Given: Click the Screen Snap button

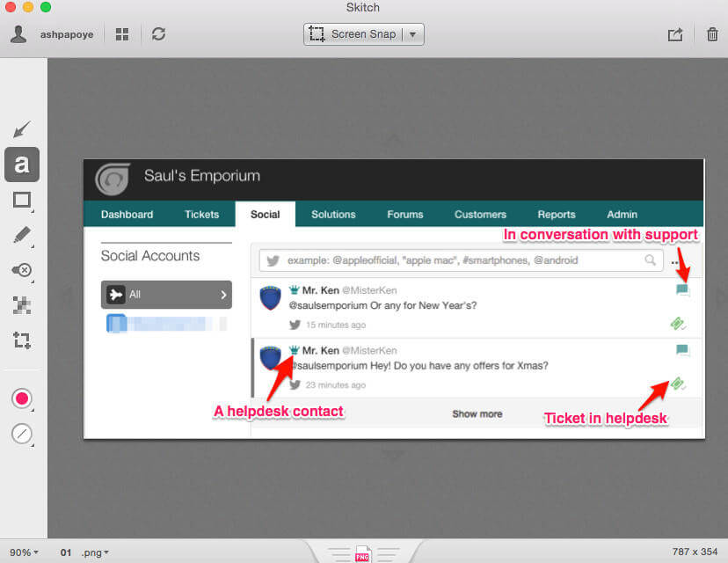Looking at the screenshot, I should coord(353,34).
